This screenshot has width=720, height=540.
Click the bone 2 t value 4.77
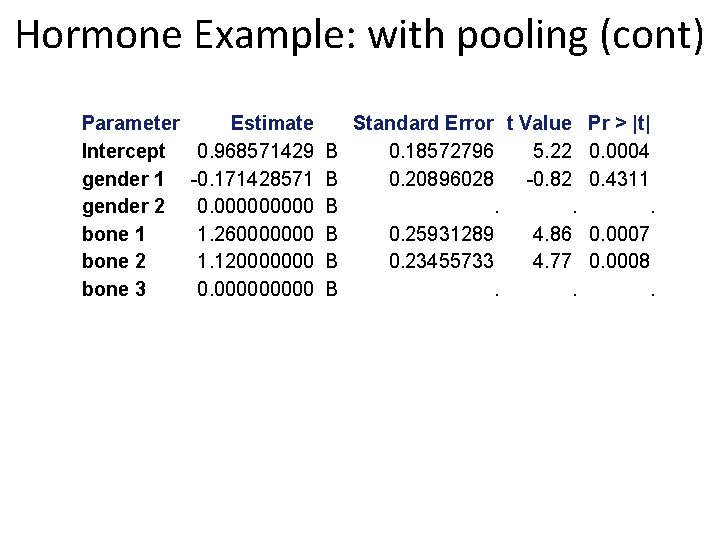tap(552, 261)
